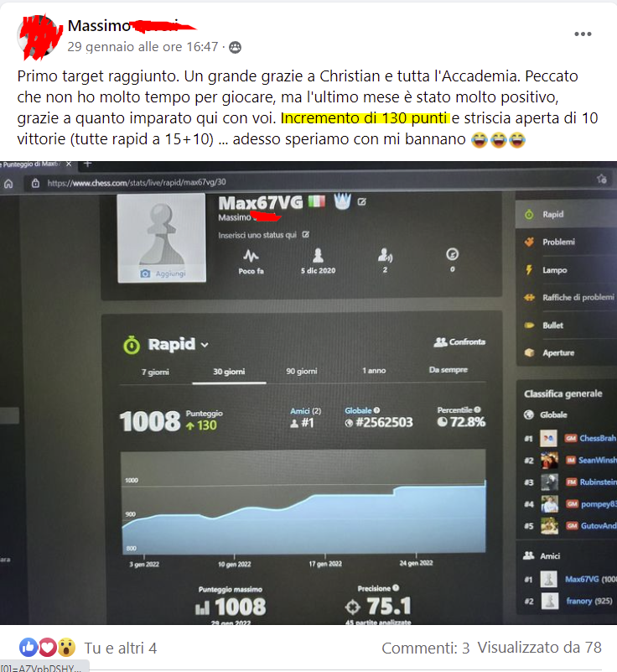Image resolution: width=617 pixels, height=672 pixels.
Task: Click the browser home icon
Action: tap(8, 184)
